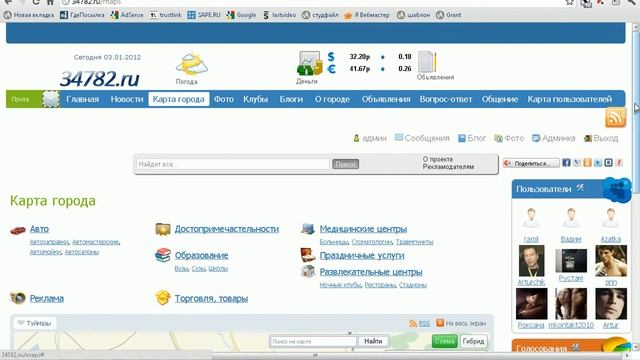Open the orange RSS feed icon
Viewport: 640px width, 360px height.
[x=616, y=118]
